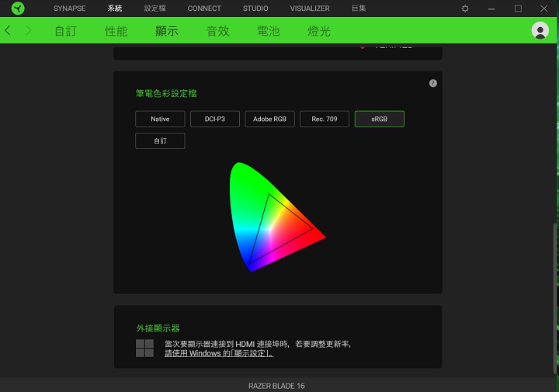Close the Synapse window

pyautogui.click(x=543, y=9)
